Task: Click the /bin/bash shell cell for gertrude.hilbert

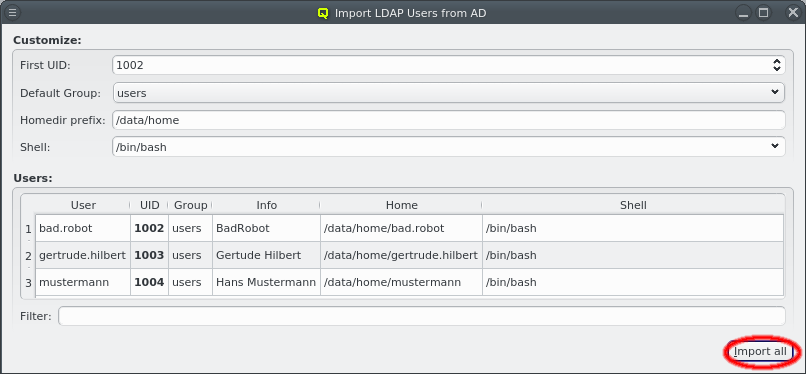Action: click(x=633, y=255)
